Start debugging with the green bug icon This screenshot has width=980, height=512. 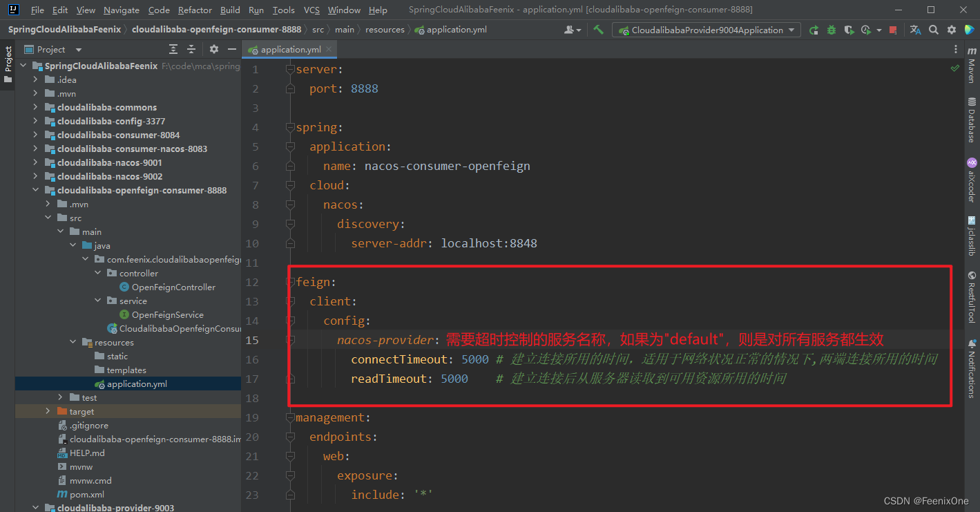click(x=832, y=30)
